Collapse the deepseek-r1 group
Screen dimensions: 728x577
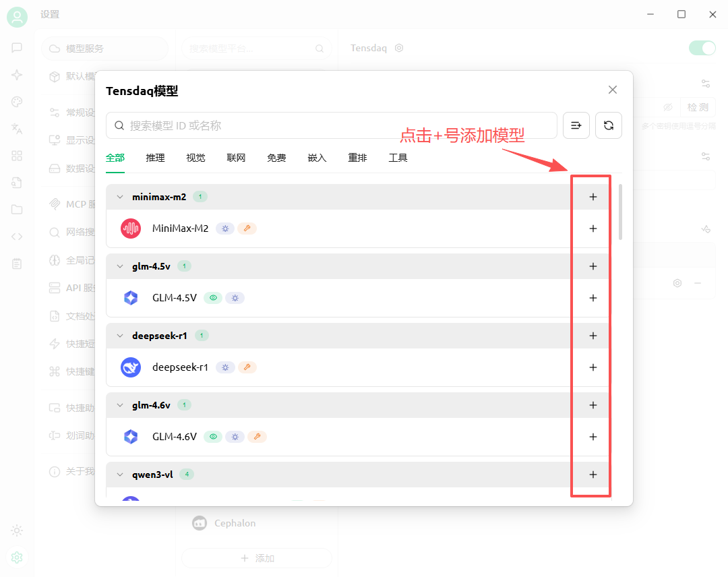pos(120,336)
